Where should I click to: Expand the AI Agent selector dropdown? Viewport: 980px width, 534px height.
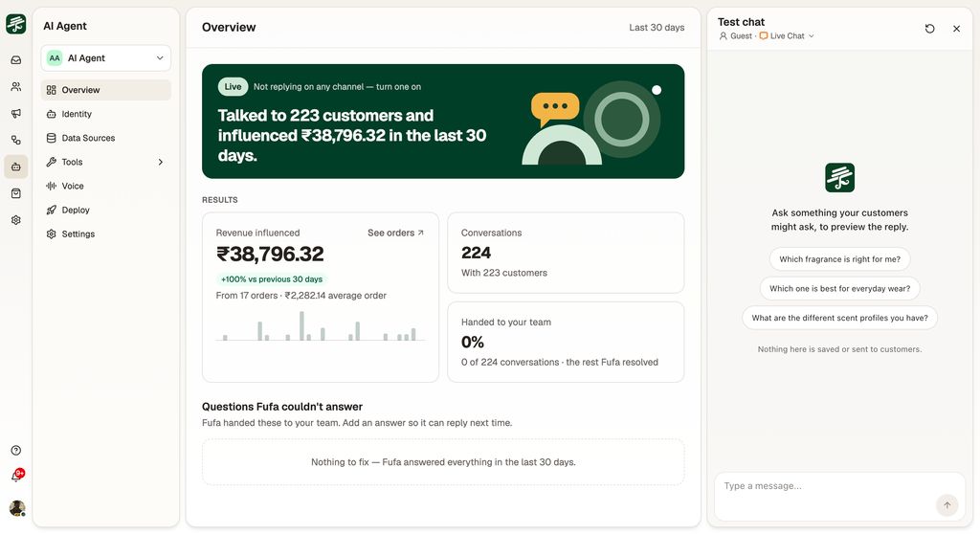tap(105, 58)
